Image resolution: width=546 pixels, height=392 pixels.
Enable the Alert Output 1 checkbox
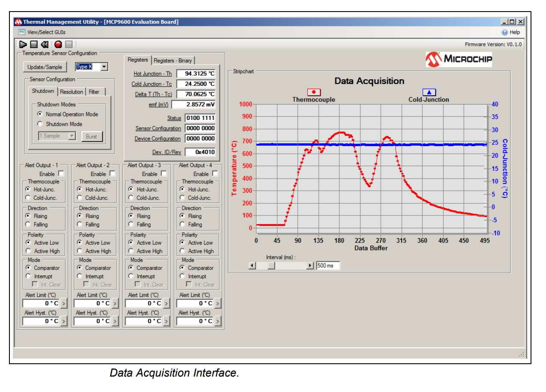(61, 174)
